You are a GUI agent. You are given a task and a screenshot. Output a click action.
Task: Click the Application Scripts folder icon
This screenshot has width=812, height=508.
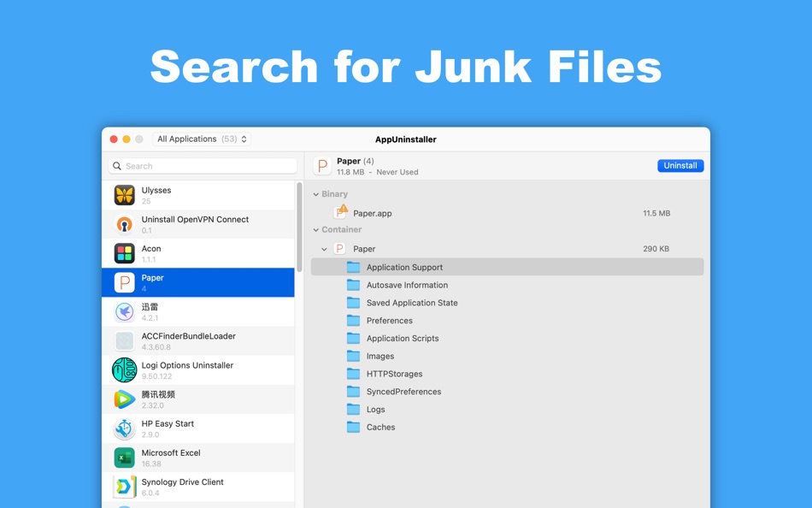[353, 338]
